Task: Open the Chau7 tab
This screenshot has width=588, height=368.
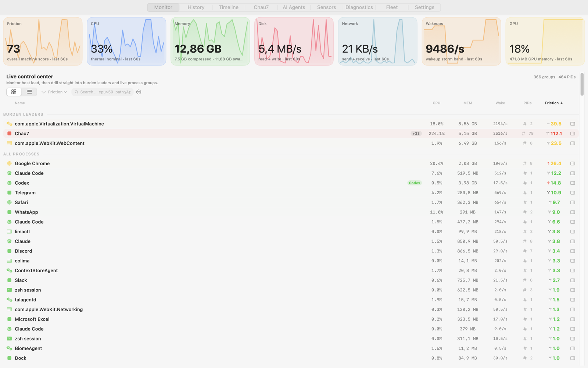Action: pyautogui.click(x=261, y=7)
